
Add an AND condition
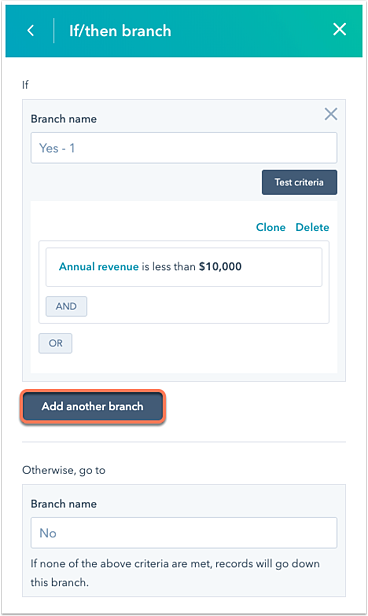tap(66, 306)
